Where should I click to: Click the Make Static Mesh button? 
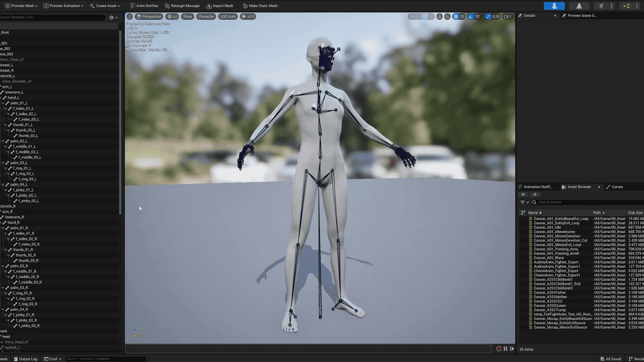tap(260, 6)
